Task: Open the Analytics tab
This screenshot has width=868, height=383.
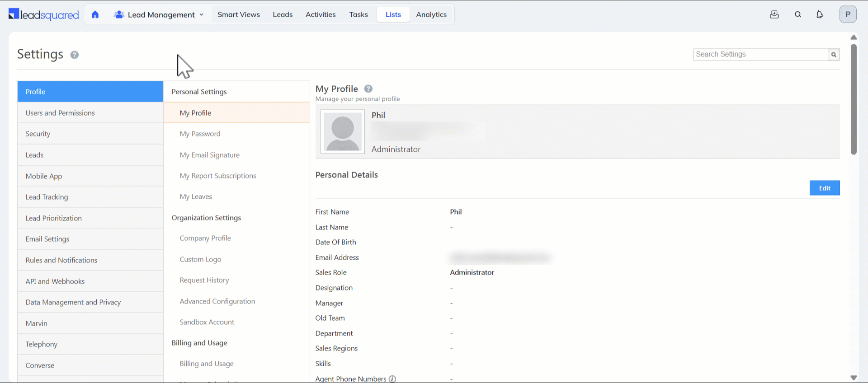Action: coord(431,14)
